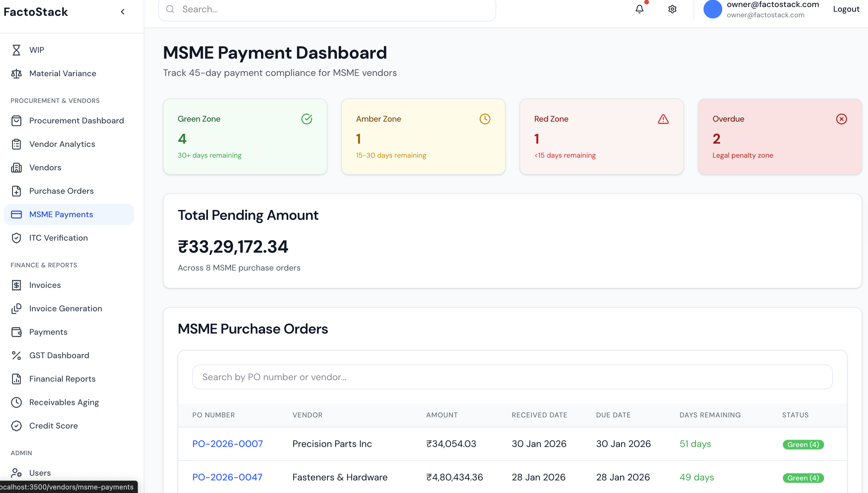
Task: Select MSME Payments in sidebar
Action: click(69, 214)
